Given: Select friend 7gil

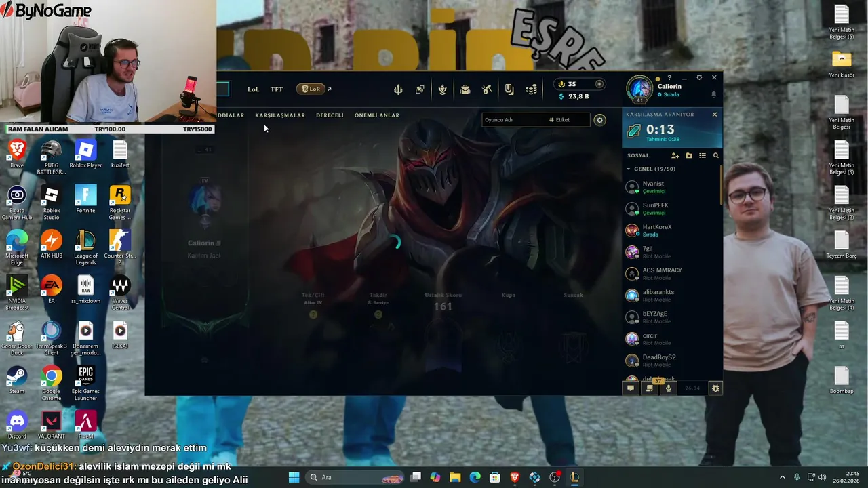Looking at the screenshot, I should pyautogui.click(x=671, y=252).
